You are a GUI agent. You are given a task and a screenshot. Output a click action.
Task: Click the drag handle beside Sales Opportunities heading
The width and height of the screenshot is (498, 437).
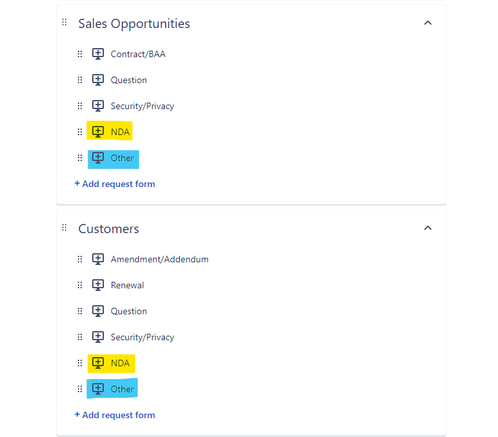(64, 23)
